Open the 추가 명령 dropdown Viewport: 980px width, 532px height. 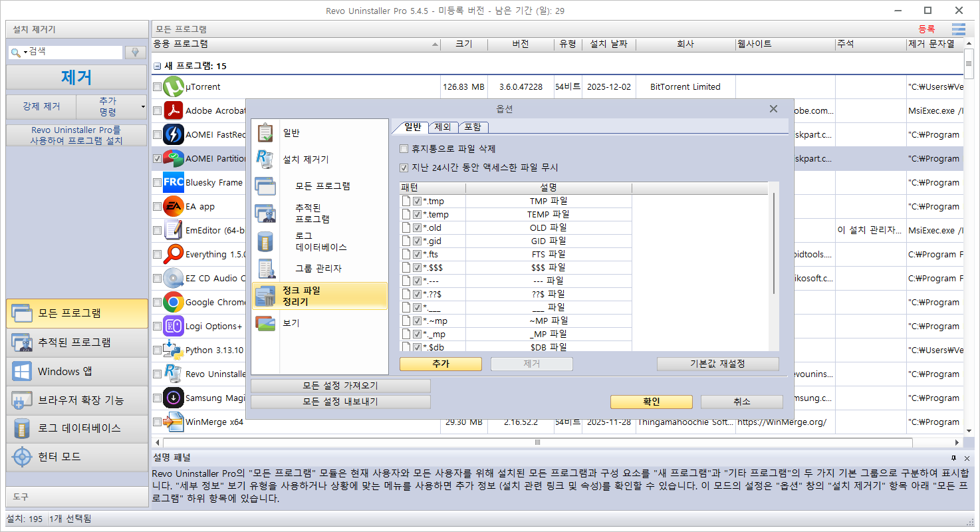pos(112,106)
